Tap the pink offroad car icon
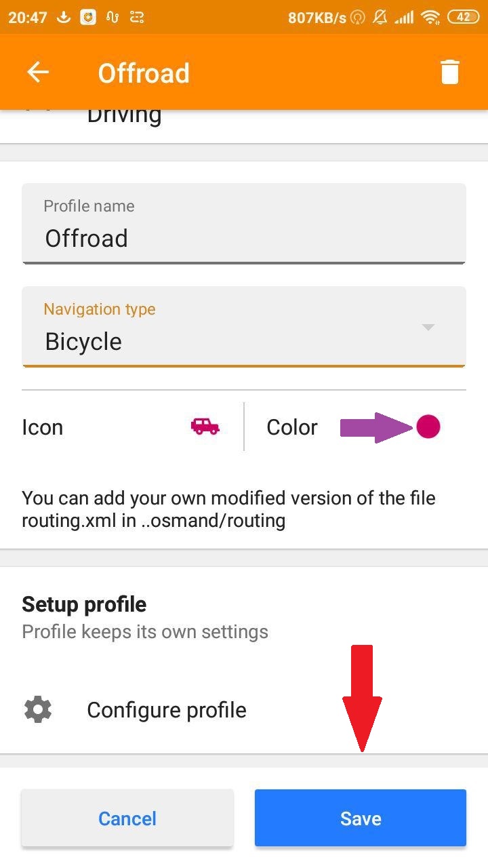Viewport: 488px width, 868px height. [x=205, y=427]
